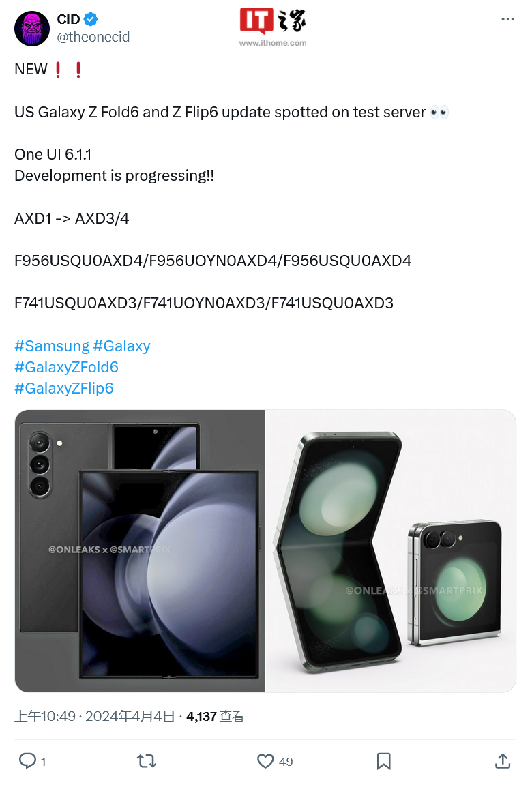Click the ITHome logo watermark
Viewport: 532px width, 785px height.
273,27
